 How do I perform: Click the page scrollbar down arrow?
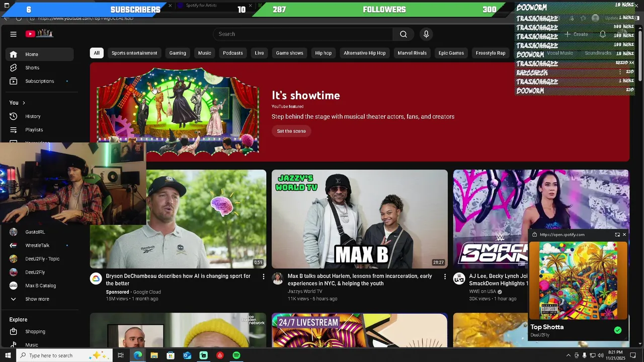[x=640, y=344]
